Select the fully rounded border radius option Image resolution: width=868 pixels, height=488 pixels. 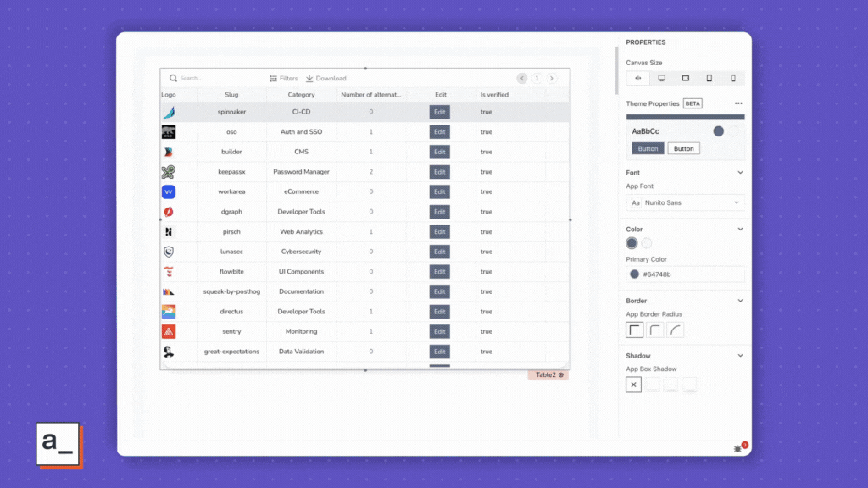point(676,330)
